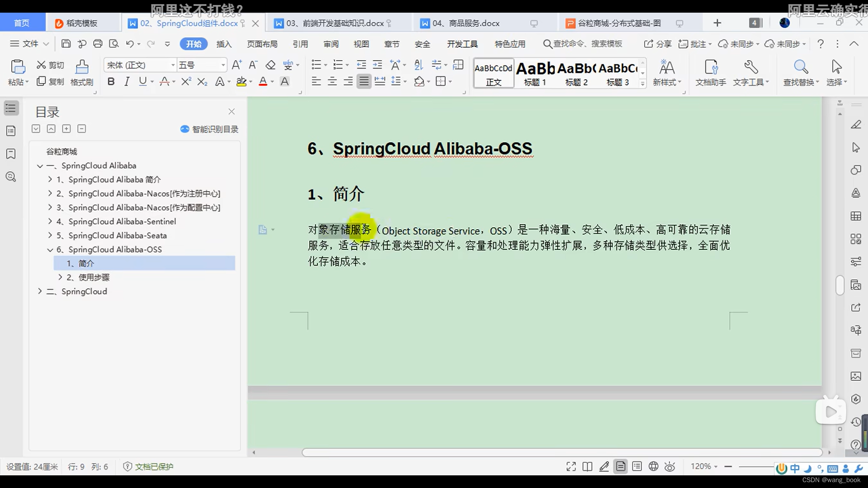Screen dimensions: 868x488
Task: Toggle Underline formatting
Action: click(x=143, y=81)
